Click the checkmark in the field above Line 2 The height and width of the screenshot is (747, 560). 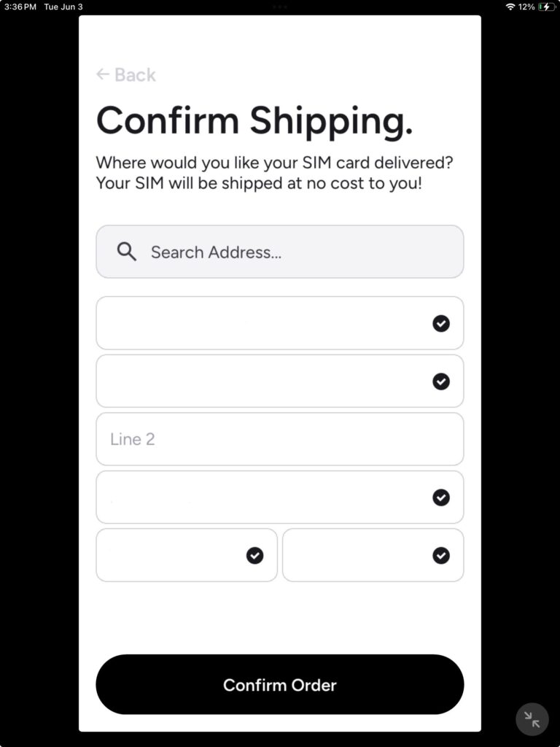441,382
